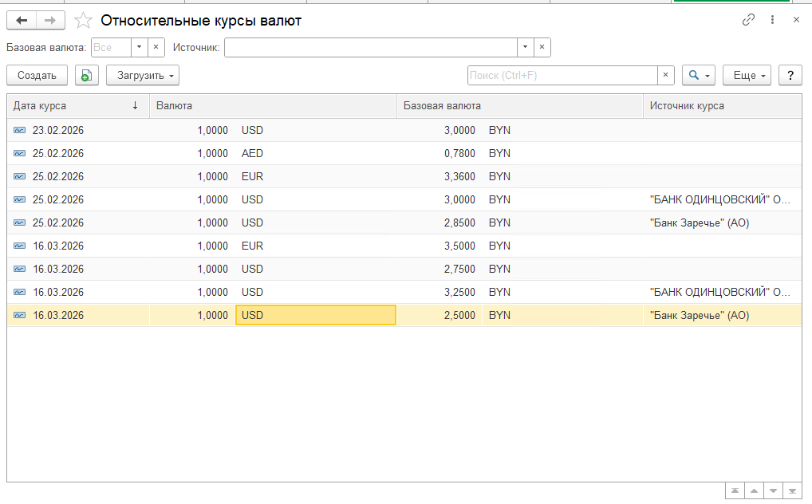Open the magnifier search options menu
This screenshot has height=504, width=812.
[x=698, y=75]
